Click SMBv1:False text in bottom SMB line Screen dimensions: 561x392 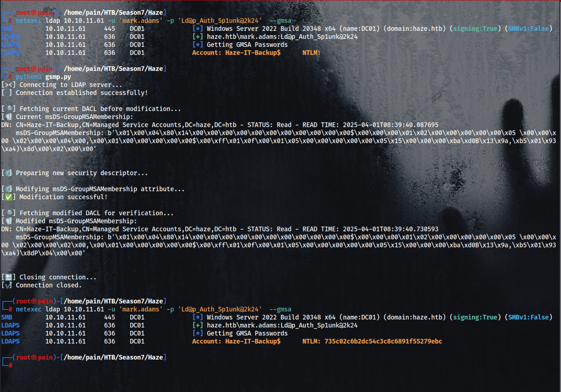(528, 317)
